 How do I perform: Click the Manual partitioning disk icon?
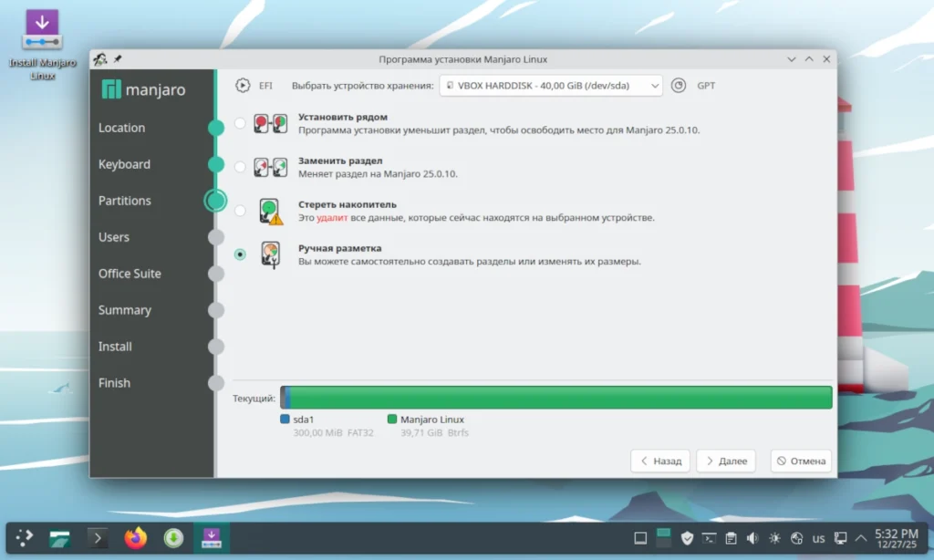coord(270,255)
